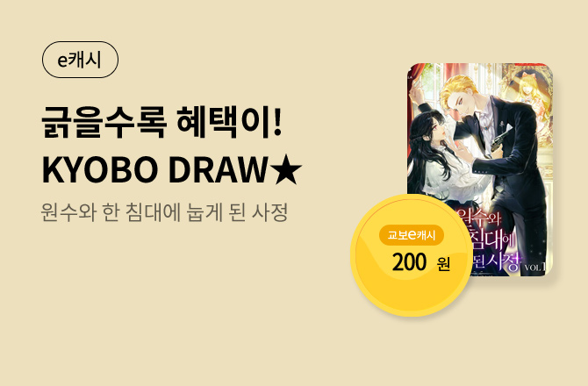This screenshot has width=588, height=386.
Task: Select the KYOBO DRAW title text
Action: coord(154,170)
